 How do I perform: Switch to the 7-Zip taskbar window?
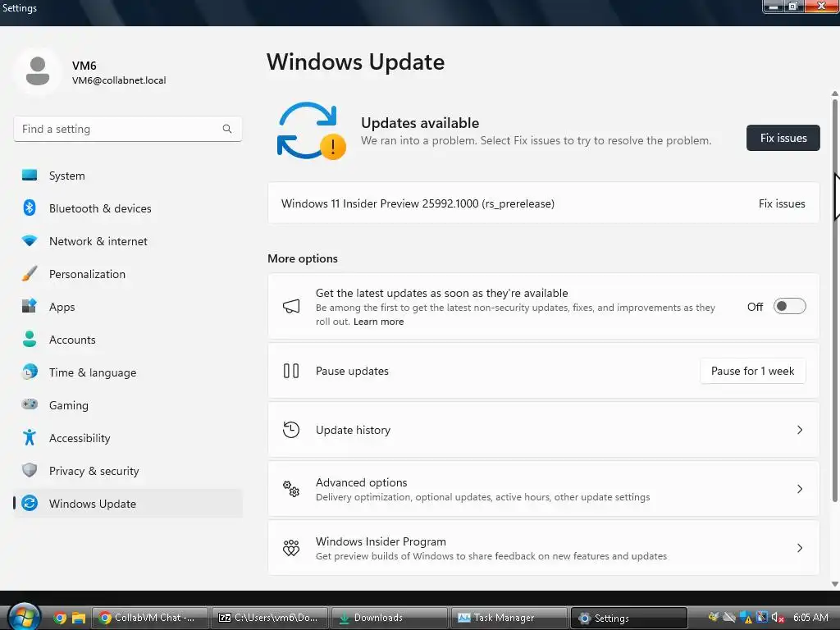click(269, 618)
